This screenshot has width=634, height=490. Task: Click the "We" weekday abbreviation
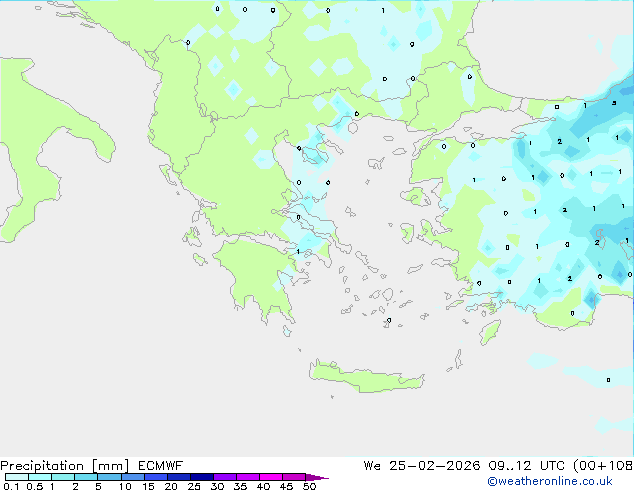[x=372, y=466]
